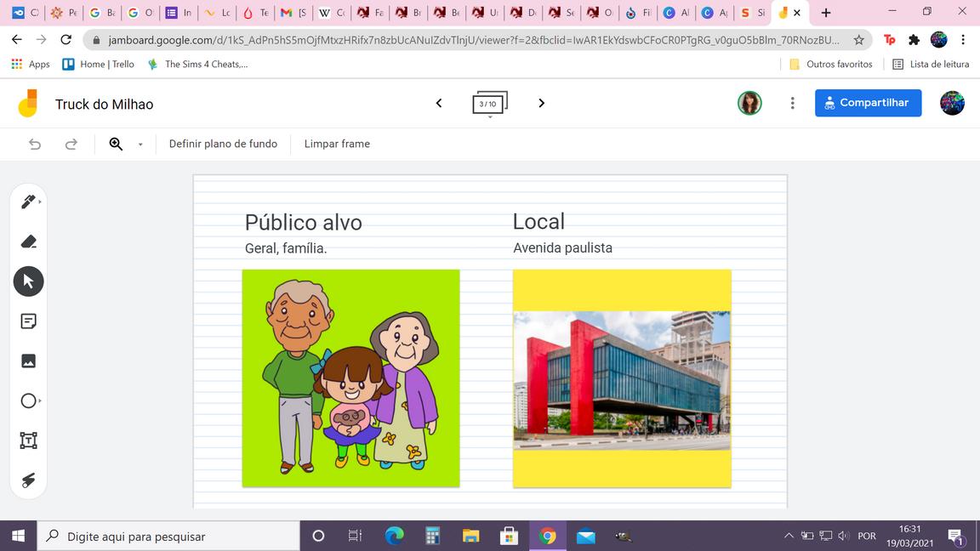Choose the Text box tool
Viewport: 980px width, 551px height.
(x=28, y=440)
